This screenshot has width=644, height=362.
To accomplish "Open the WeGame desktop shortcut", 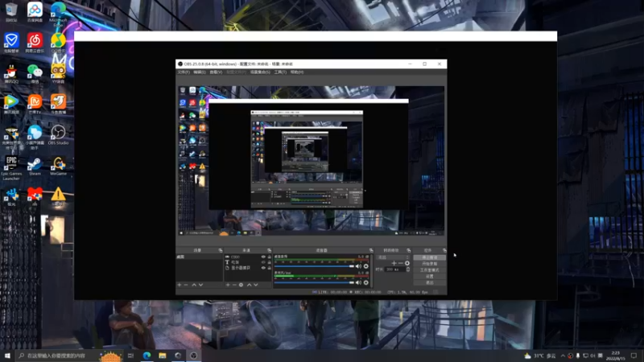I will pos(58,166).
